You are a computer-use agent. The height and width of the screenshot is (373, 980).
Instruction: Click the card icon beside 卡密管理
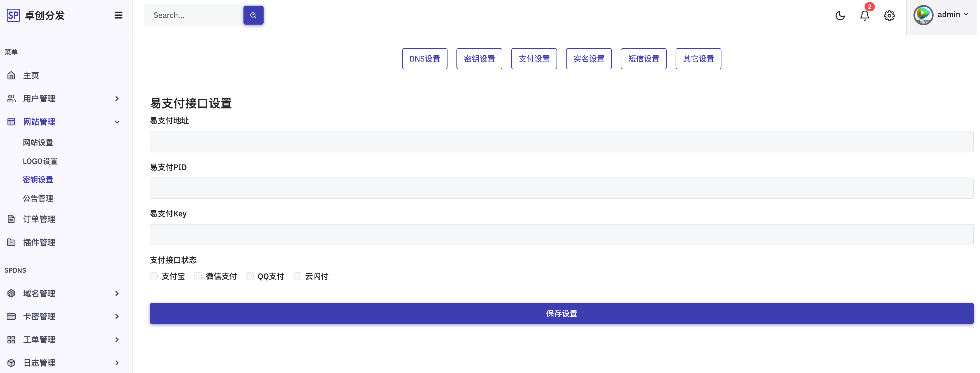[11, 316]
